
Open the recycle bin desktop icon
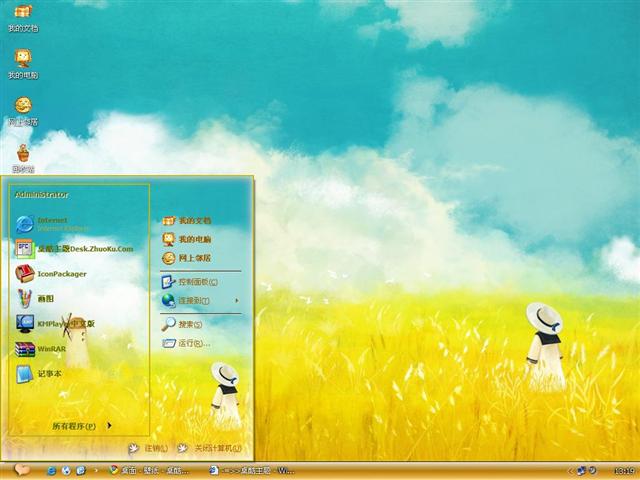coord(23,158)
